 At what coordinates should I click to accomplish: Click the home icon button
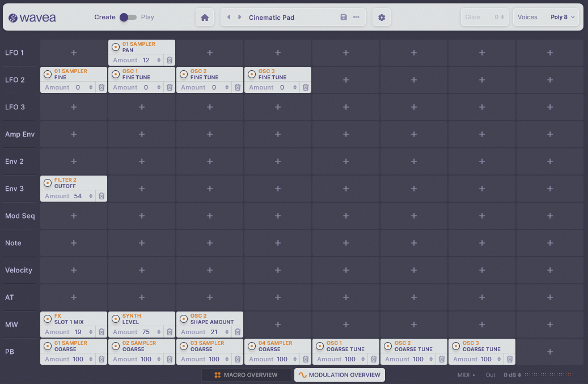coord(205,18)
